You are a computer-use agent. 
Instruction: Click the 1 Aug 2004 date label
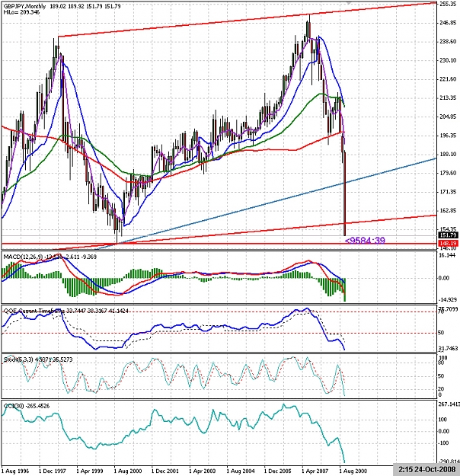[241, 471]
